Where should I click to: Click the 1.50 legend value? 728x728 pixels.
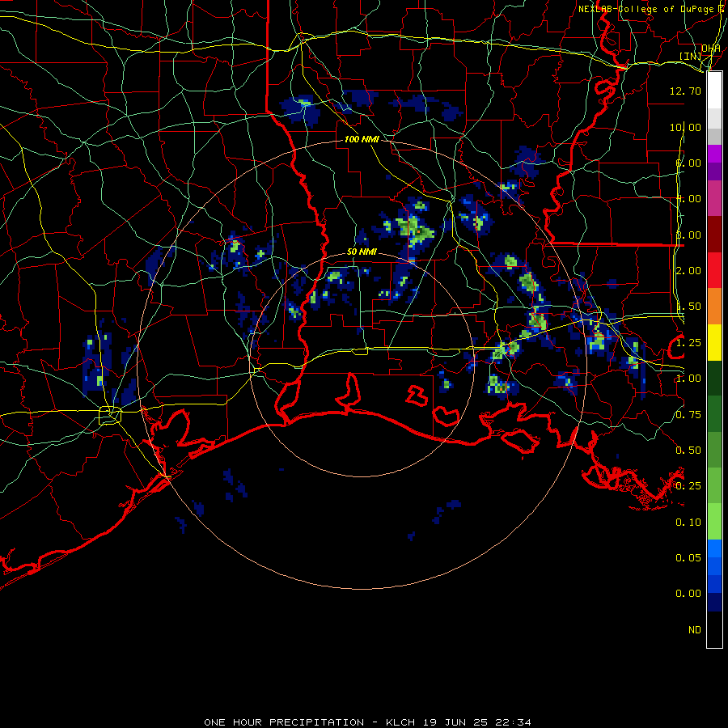688,307
